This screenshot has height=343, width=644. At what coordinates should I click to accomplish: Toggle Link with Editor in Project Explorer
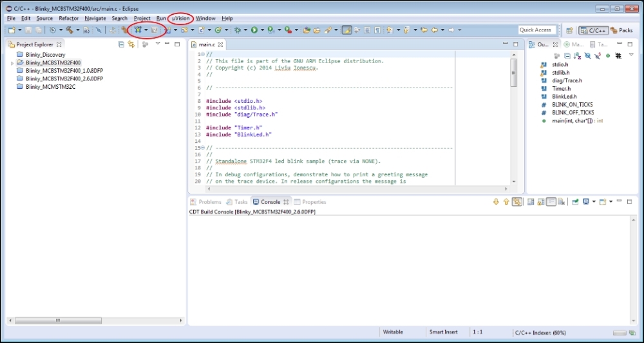[x=131, y=44]
